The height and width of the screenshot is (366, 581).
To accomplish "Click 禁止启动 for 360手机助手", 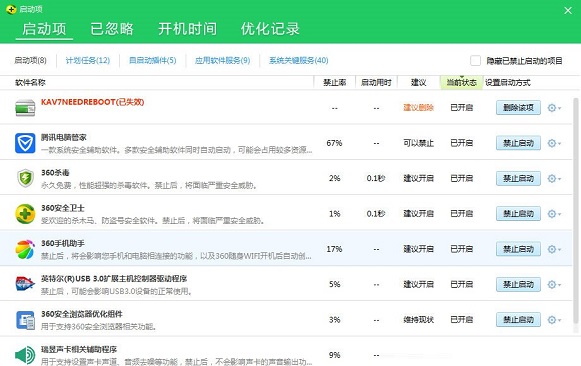I will pos(518,249).
